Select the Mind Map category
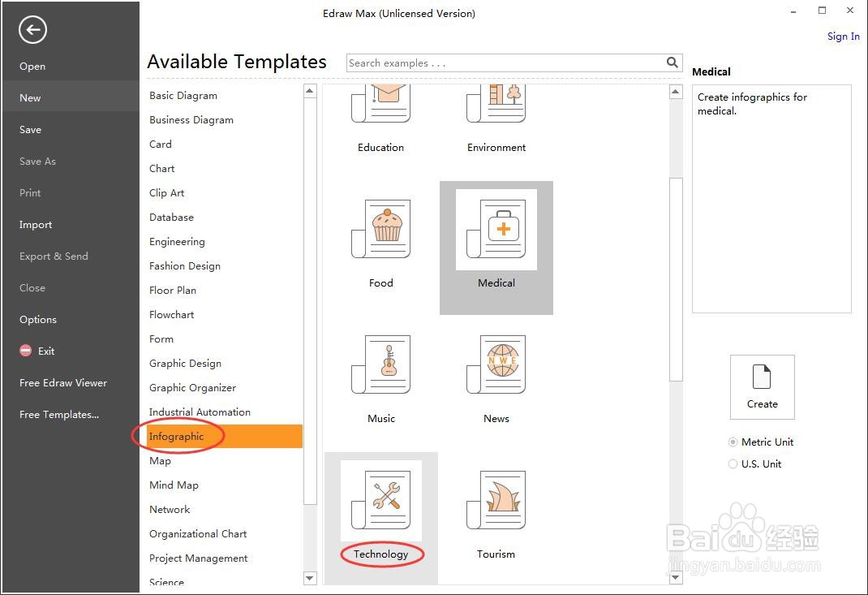Screen dimensions: 868x595 pyautogui.click(x=174, y=485)
